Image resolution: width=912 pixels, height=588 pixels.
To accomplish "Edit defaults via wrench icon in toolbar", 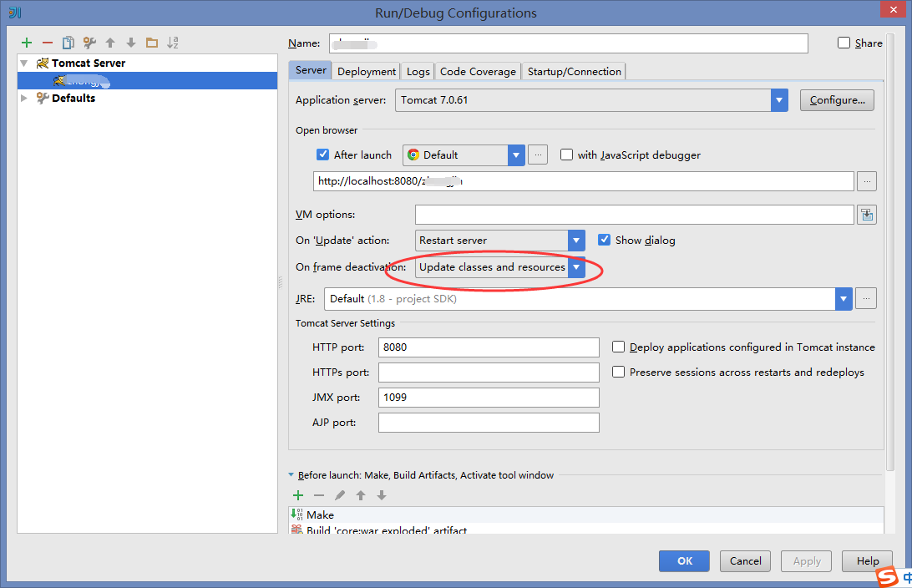I will point(89,43).
